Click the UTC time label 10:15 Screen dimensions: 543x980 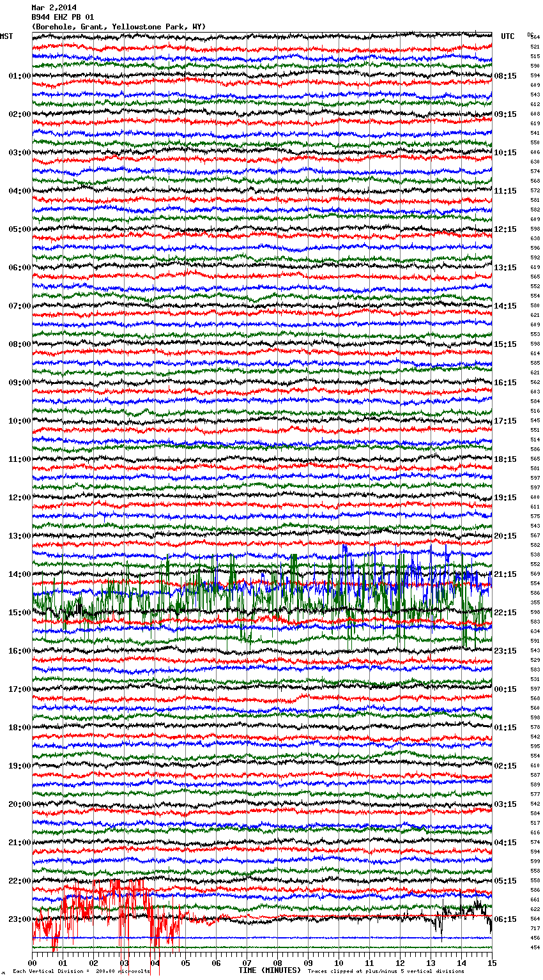(x=505, y=153)
